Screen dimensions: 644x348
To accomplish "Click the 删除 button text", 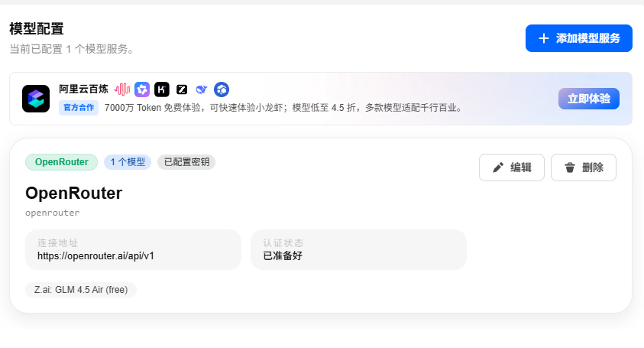I will click(592, 167).
